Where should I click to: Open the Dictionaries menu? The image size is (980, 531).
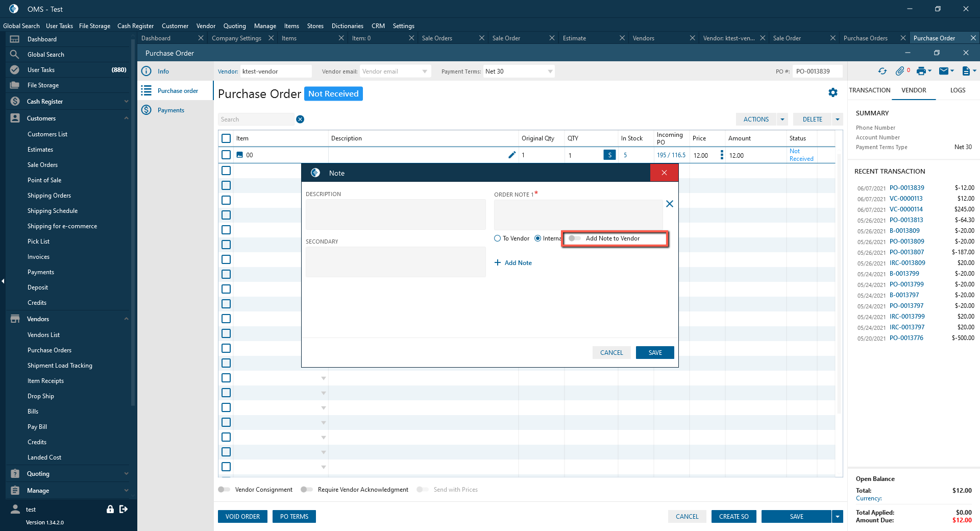pos(347,26)
